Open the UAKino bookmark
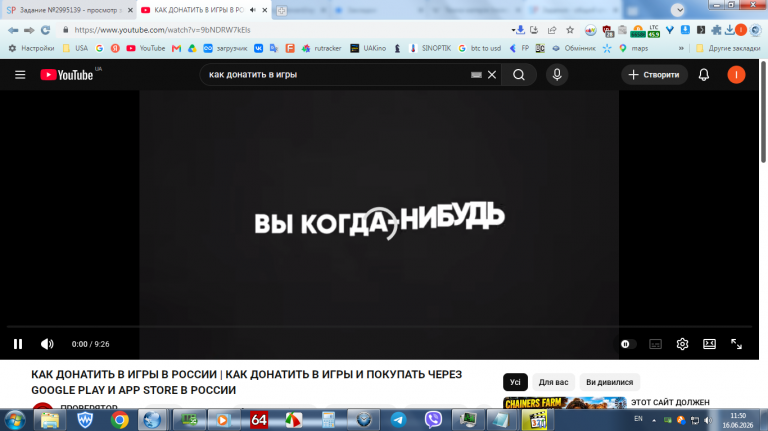Image resolution: width=768 pixels, height=431 pixels. pyautogui.click(x=368, y=48)
